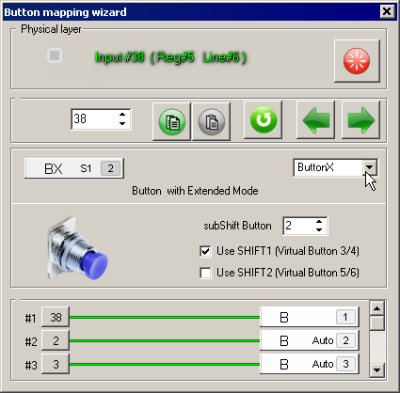Viewport: 400px width, 393px height.
Task: Click the blue push button image
Action: pyautogui.click(x=78, y=248)
